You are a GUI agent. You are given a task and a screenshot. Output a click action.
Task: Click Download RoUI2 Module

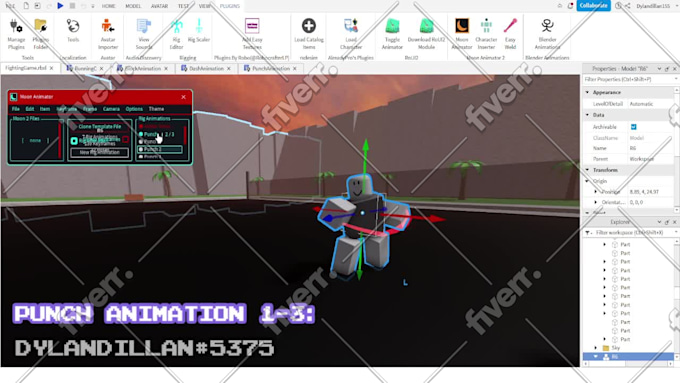[426, 34]
